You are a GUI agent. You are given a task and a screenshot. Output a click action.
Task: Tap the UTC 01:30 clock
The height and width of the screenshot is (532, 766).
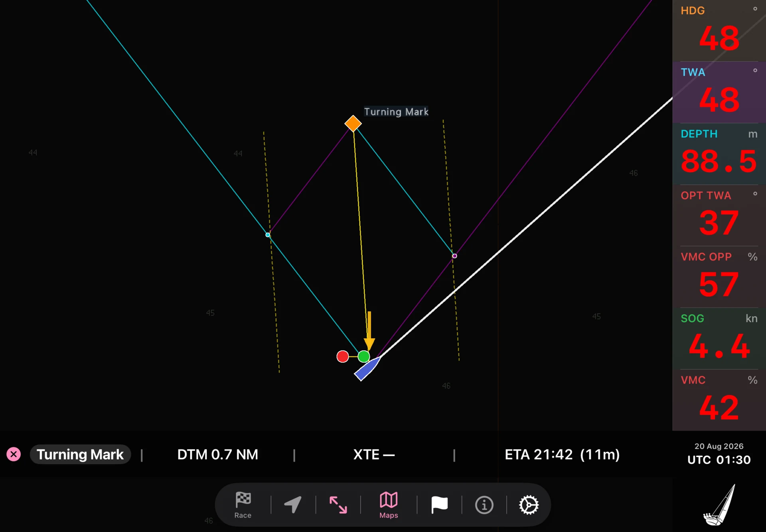point(719,460)
